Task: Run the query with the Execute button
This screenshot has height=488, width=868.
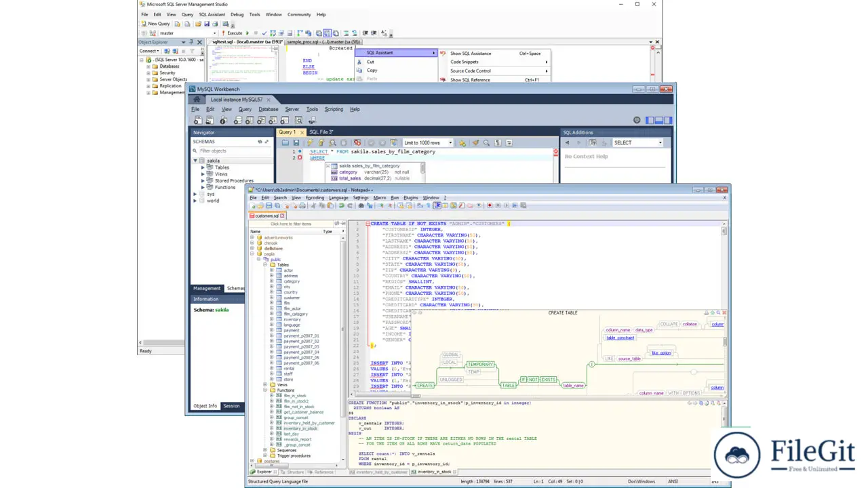Action: tap(232, 33)
